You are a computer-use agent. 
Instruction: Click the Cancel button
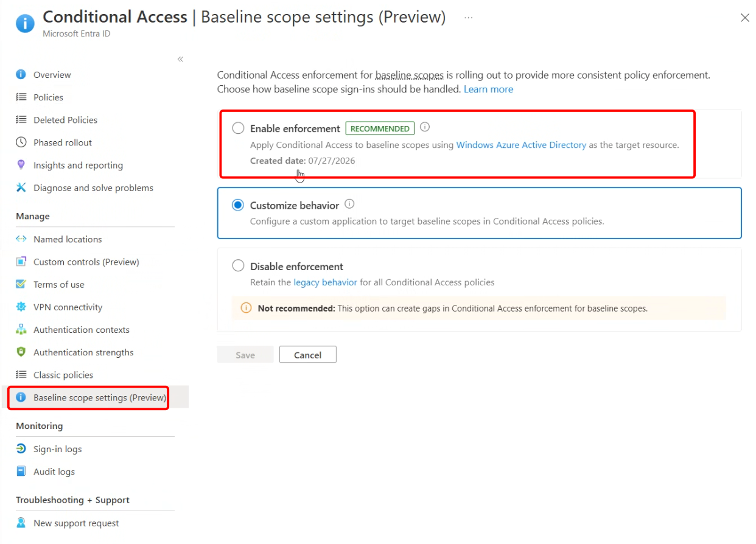tap(308, 355)
